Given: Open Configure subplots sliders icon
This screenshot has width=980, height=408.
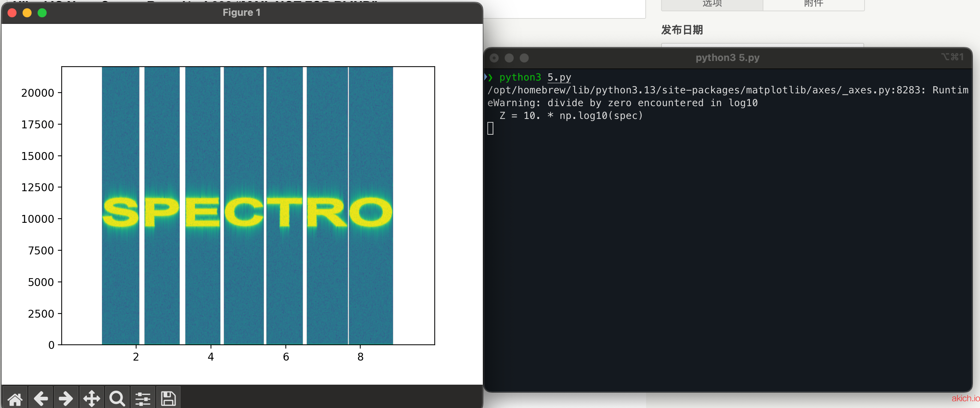Looking at the screenshot, I should [143, 399].
